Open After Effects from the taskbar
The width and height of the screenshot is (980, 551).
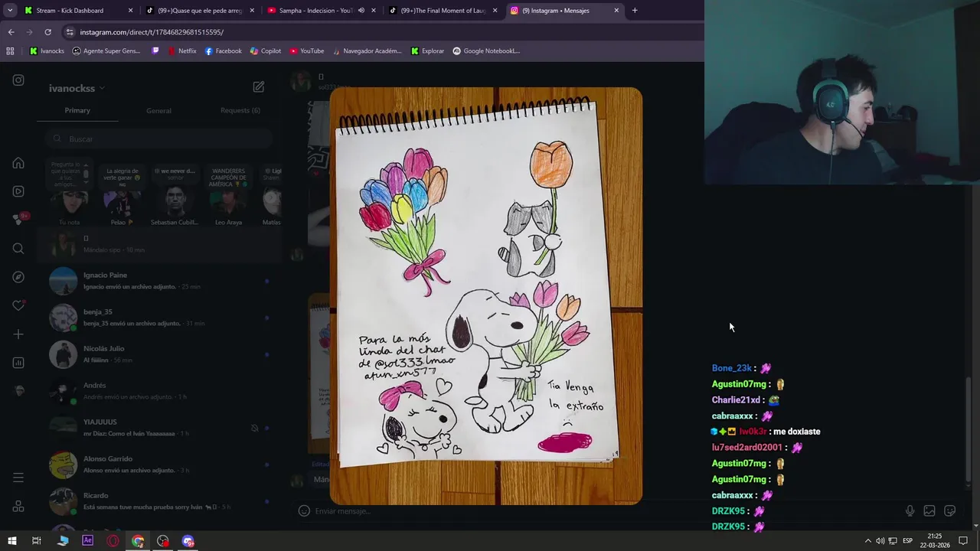click(x=87, y=541)
